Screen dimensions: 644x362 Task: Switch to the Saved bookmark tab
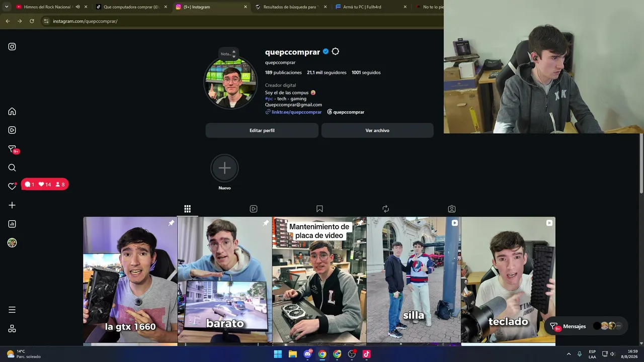pos(319,209)
